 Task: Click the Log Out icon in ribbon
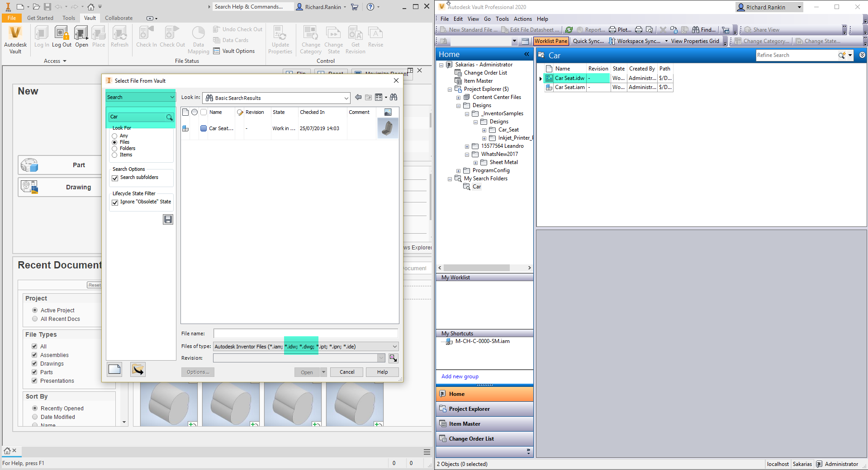pyautogui.click(x=62, y=37)
